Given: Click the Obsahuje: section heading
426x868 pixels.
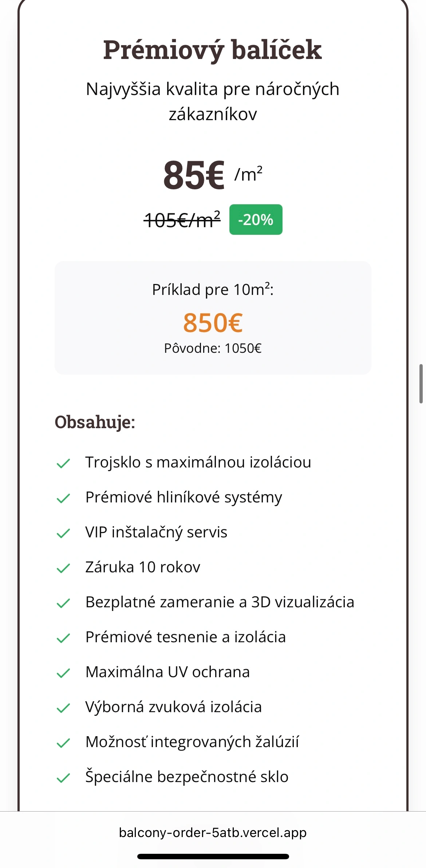Looking at the screenshot, I should point(95,422).
